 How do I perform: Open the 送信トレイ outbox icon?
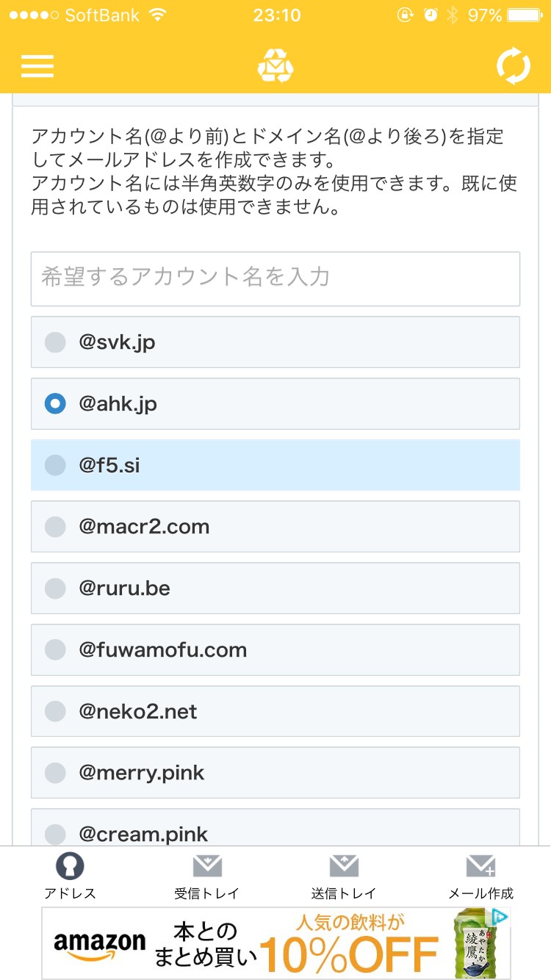click(x=344, y=867)
